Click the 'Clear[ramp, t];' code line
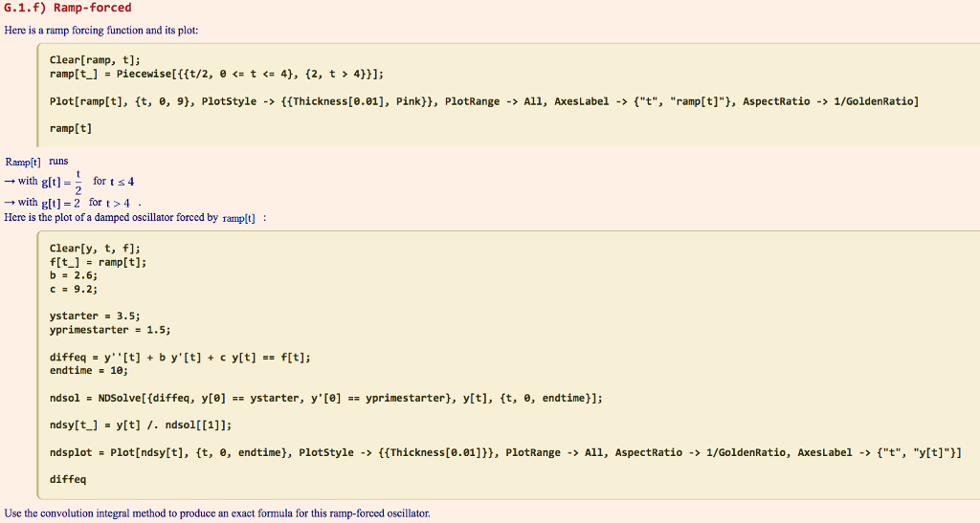This screenshot has width=980, height=523. pos(95,60)
